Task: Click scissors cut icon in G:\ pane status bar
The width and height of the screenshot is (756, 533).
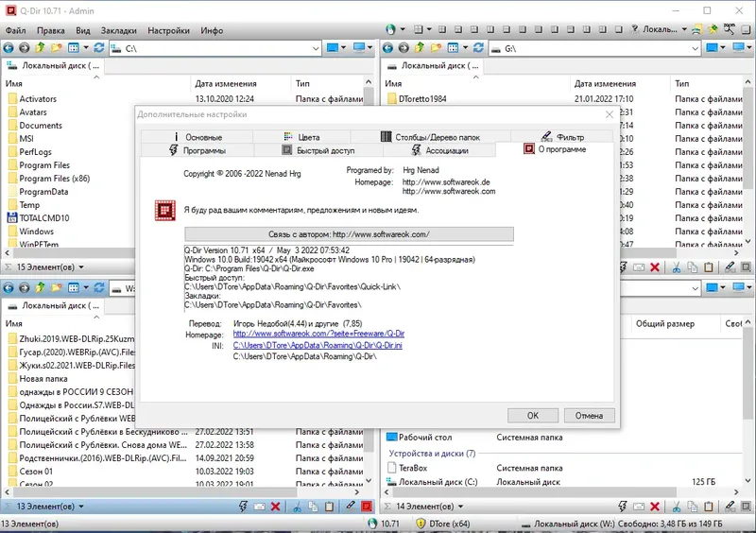Action: 677,267
